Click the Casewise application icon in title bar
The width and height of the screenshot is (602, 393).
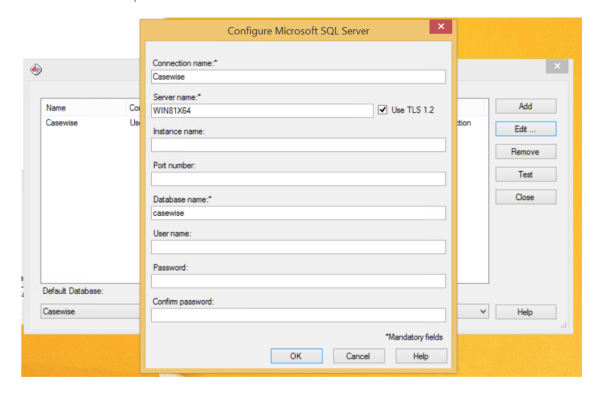point(36,69)
